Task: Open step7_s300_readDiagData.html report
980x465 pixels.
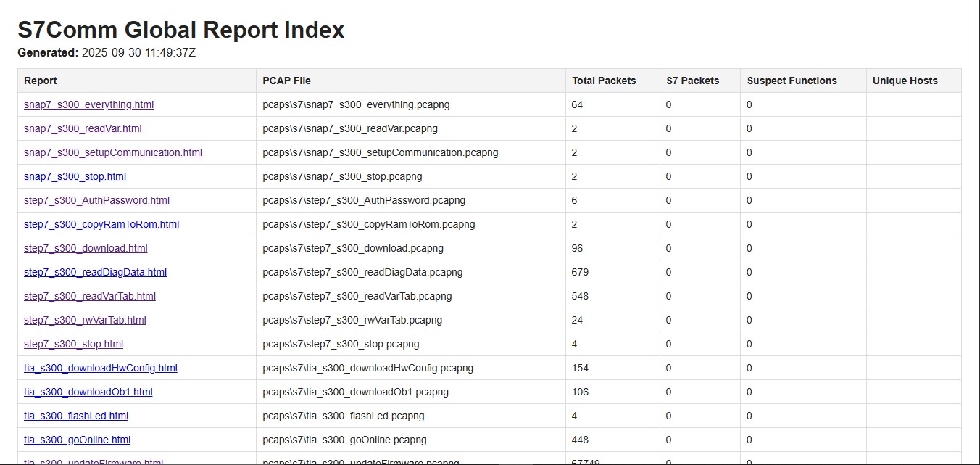Action: click(95, 272)
